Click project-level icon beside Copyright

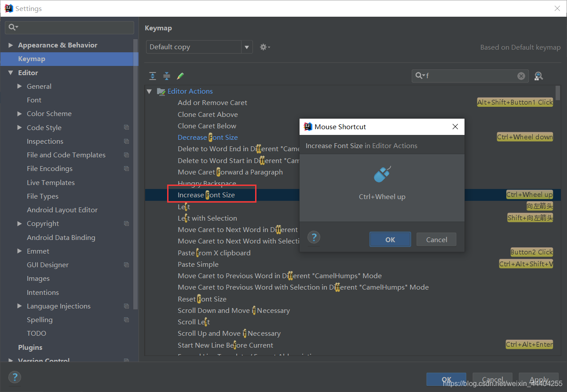coord(127,224)
